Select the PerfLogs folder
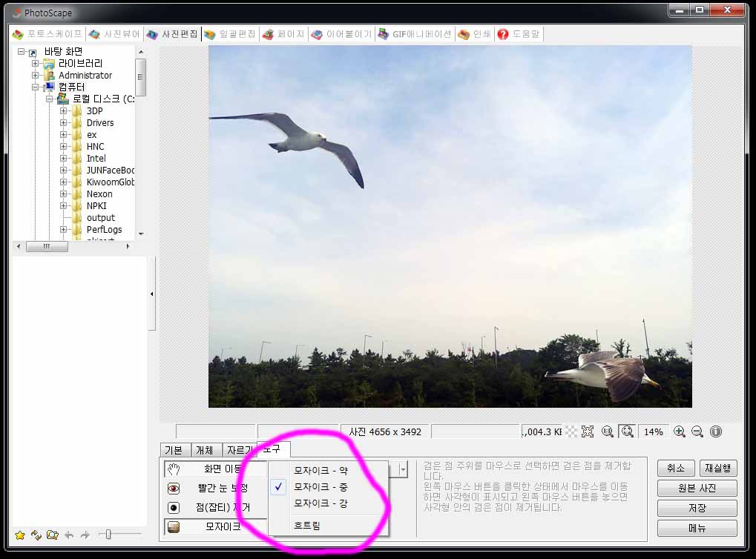 (x=104, y=230)
